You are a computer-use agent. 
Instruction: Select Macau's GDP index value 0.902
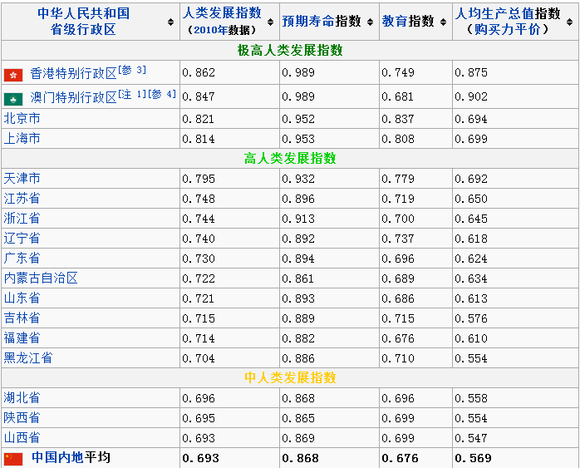tap(471, 97)
